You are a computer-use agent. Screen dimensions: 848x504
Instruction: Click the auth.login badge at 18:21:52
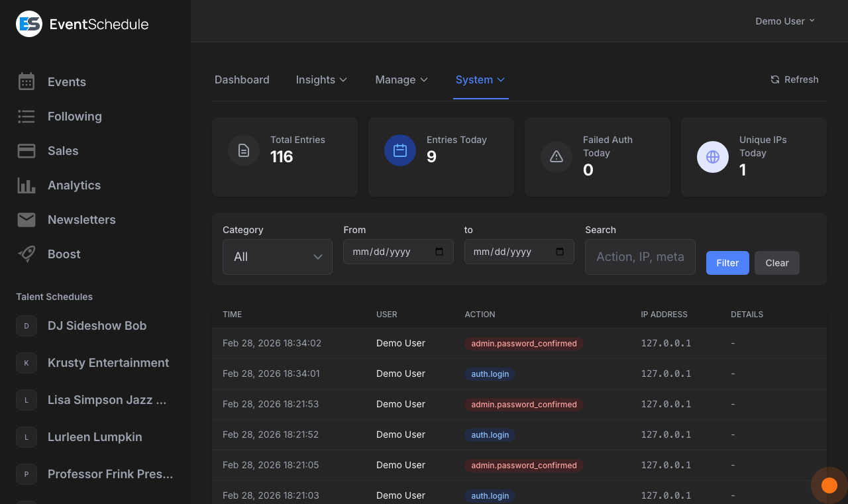pyautogui.click(x=490, y=435)
